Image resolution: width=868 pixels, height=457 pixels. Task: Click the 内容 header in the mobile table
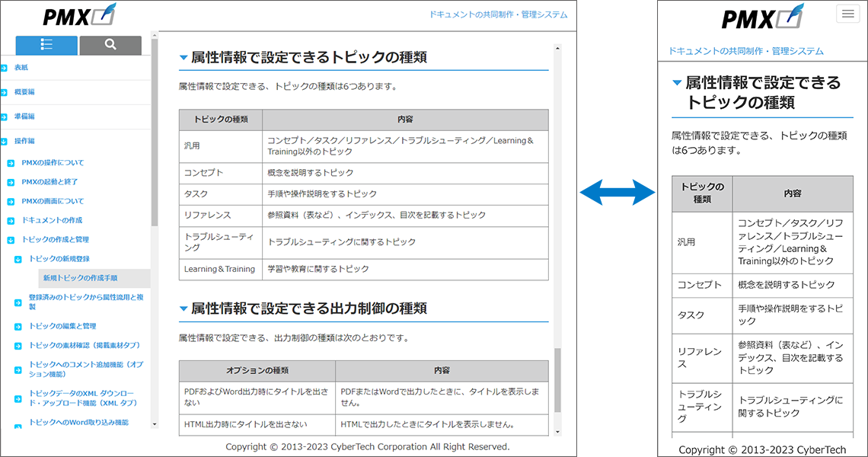[793, 194]
